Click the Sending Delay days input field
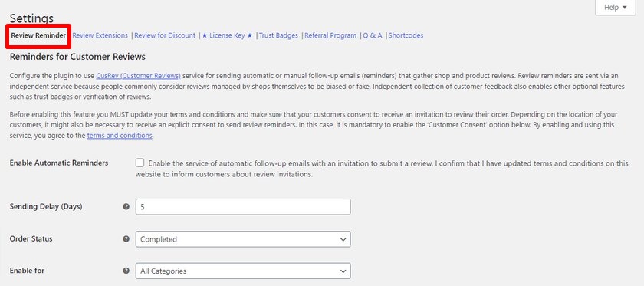 coord(243,207)
